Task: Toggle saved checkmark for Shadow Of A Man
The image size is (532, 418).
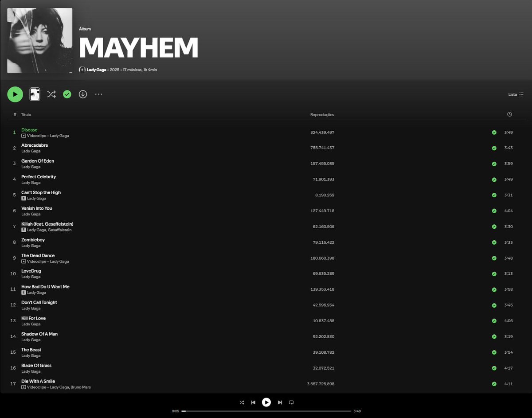Action: [x=494, y=336]
